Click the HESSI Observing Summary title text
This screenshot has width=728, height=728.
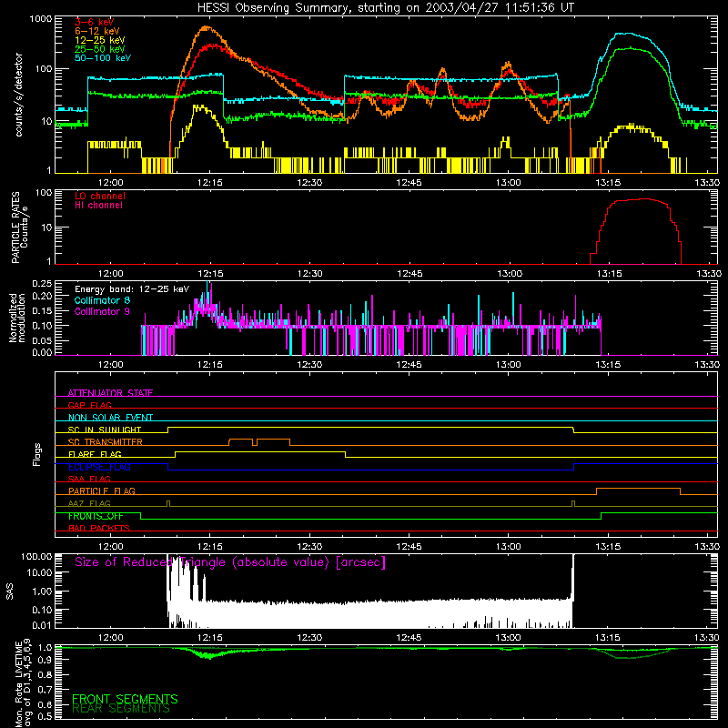[385, 8]
